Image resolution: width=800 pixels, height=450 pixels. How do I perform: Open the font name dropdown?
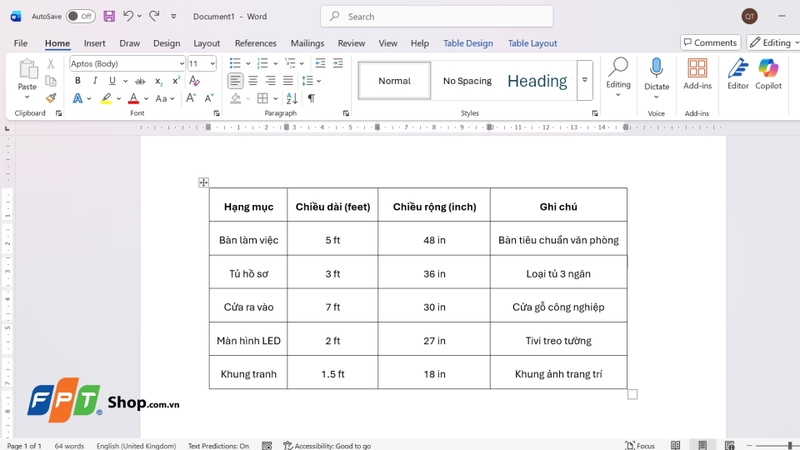181,64
